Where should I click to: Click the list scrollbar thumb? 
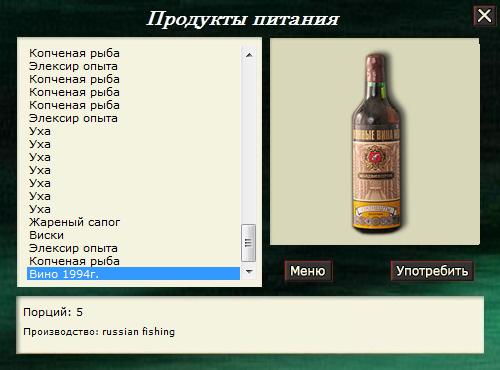point(249,243)
